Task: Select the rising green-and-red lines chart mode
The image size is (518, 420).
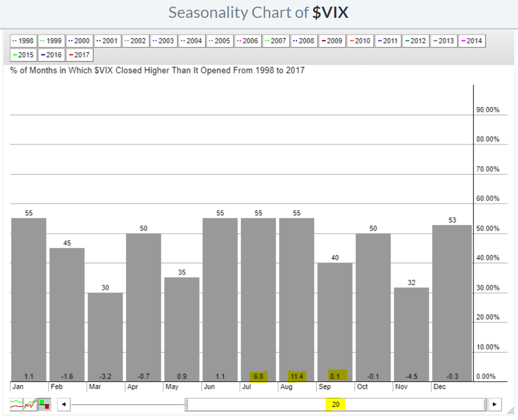Action: [31, 405]
